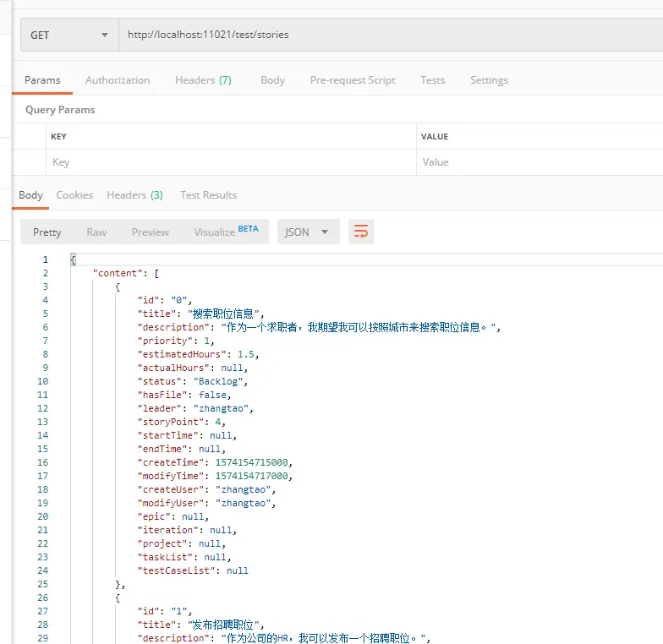Click the VALUE column header
The height and width of the screenshot is (644, 663).
point(435,137)
